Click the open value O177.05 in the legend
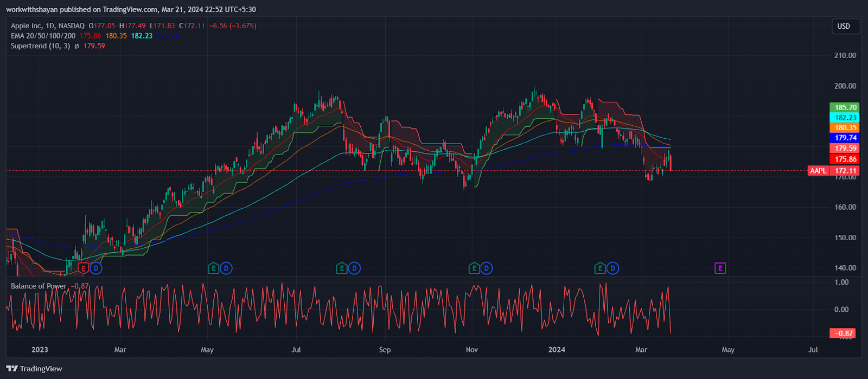 103,25
